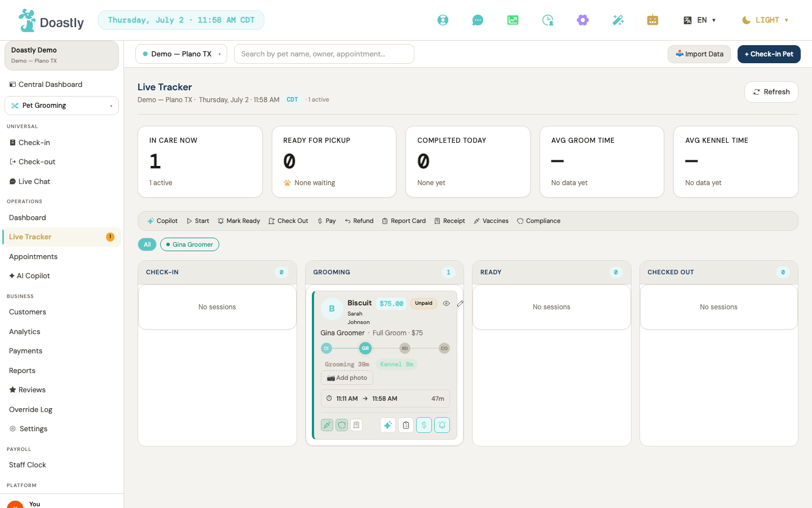Open Settings in sidebar
The height and width of the screenshot is (508, 812).
(61, 429)
